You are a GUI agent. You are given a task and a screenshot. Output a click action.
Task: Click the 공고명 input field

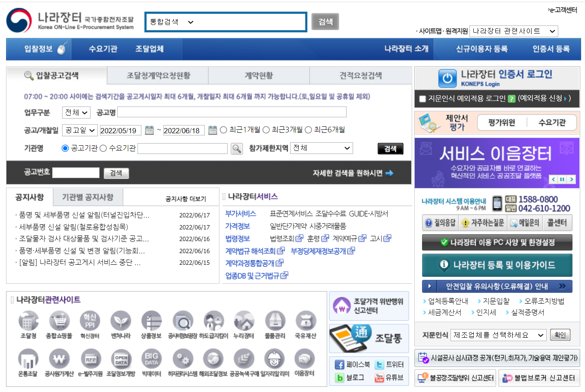coord(232,112)
